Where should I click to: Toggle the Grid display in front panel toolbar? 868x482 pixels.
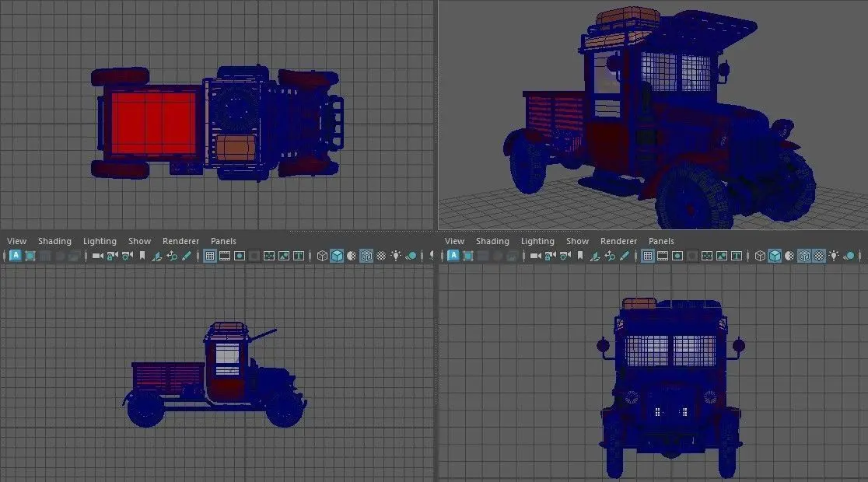point(648,256)
